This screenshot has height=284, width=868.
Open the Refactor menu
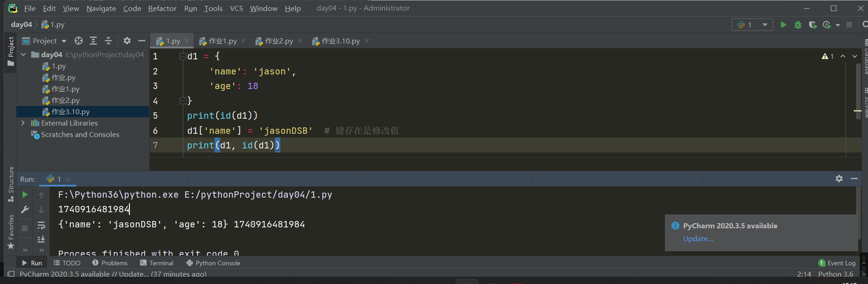coord(162,8)
